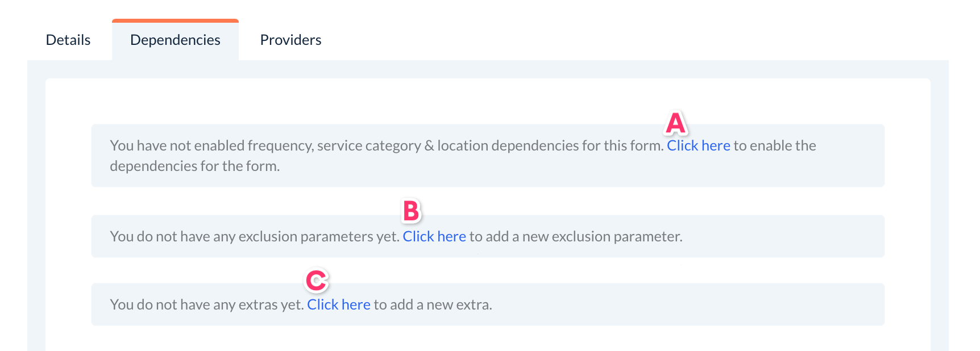This screenshot has height=351, width=980.
Task: Select the Dependencies tab
Action: coord(175,40)
